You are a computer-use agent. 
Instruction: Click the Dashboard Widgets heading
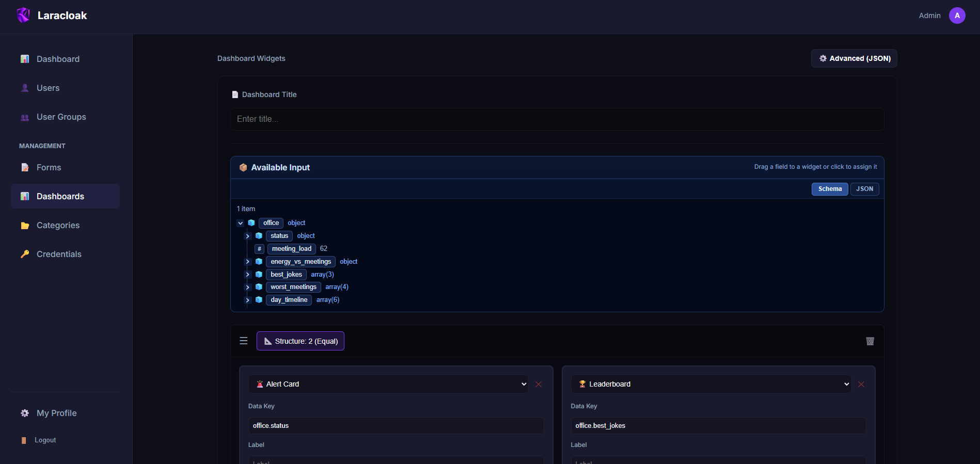point(251,58)
